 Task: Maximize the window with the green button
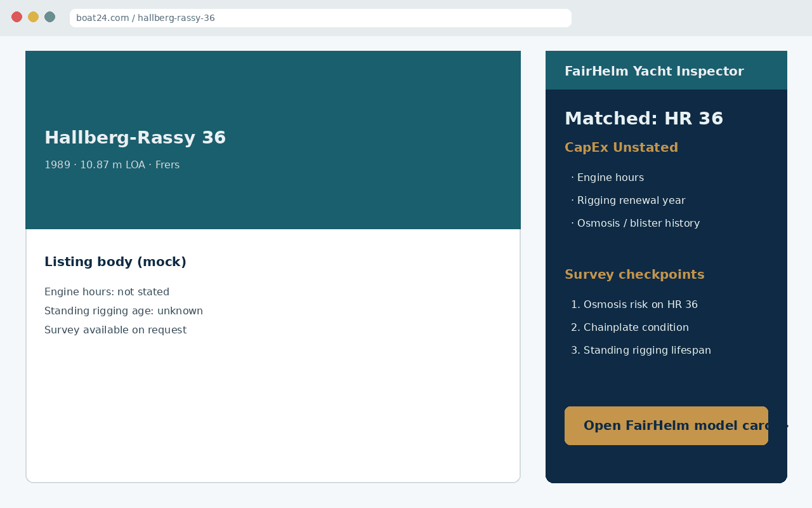49,17
